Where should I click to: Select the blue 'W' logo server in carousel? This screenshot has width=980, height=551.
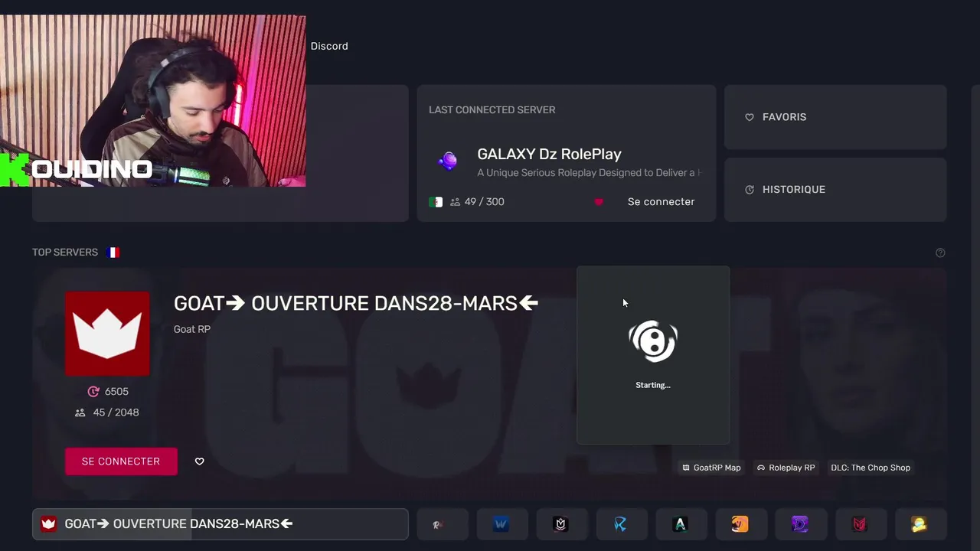501,524
